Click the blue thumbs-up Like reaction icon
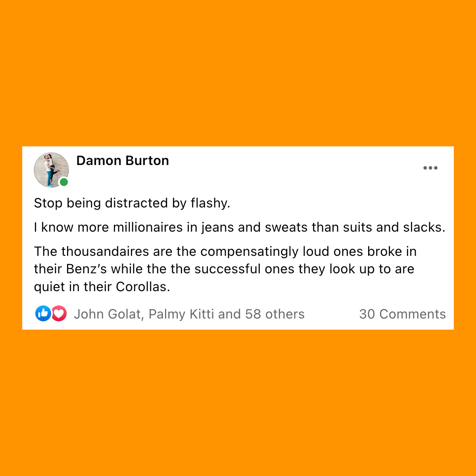The height and width of the screenshot is (476, 476). point(43,314)
